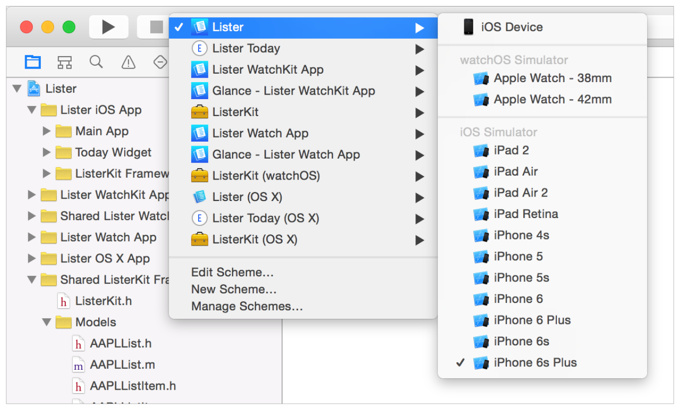The width and height of the screenshot is (680, 410).
Task: Choose the checked Lister scheme
Action: 303,27
